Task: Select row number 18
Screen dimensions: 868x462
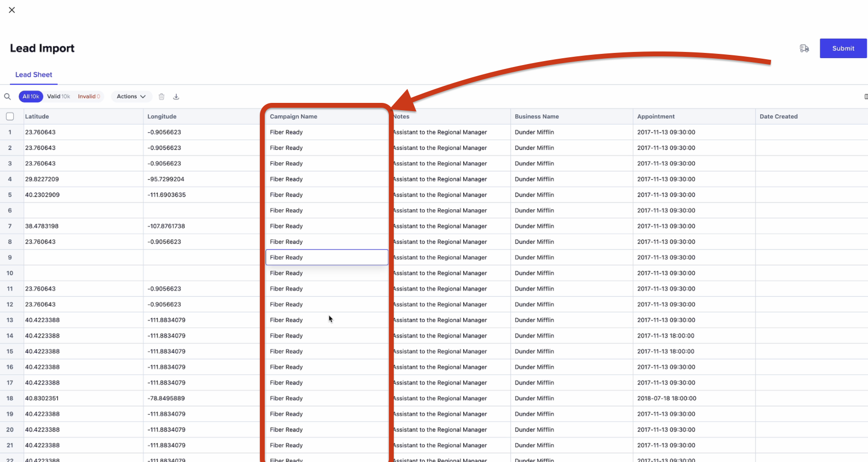Action: coord(10,398)
